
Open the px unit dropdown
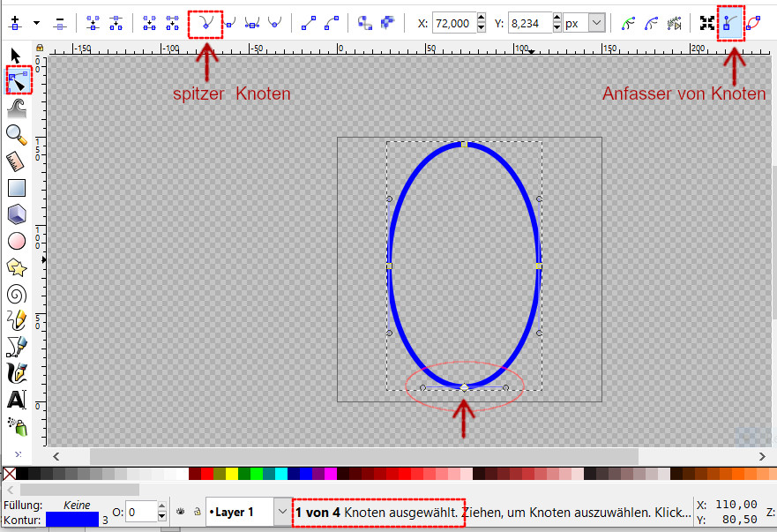[x=596, y=23]
